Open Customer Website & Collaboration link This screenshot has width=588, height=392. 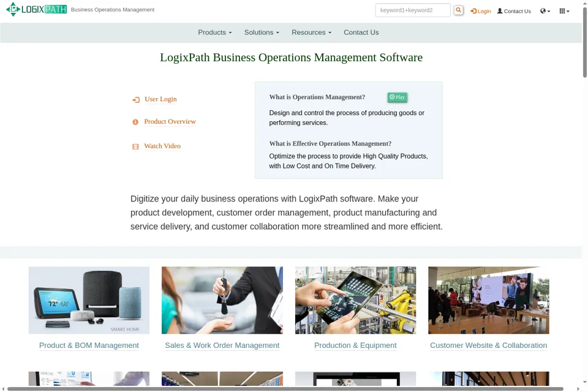click(488, 345)
